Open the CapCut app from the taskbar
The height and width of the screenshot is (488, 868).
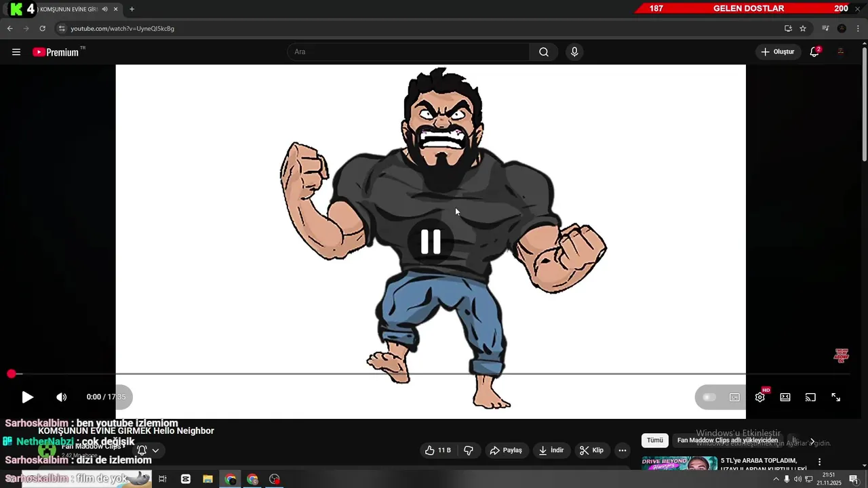point(186,479)
